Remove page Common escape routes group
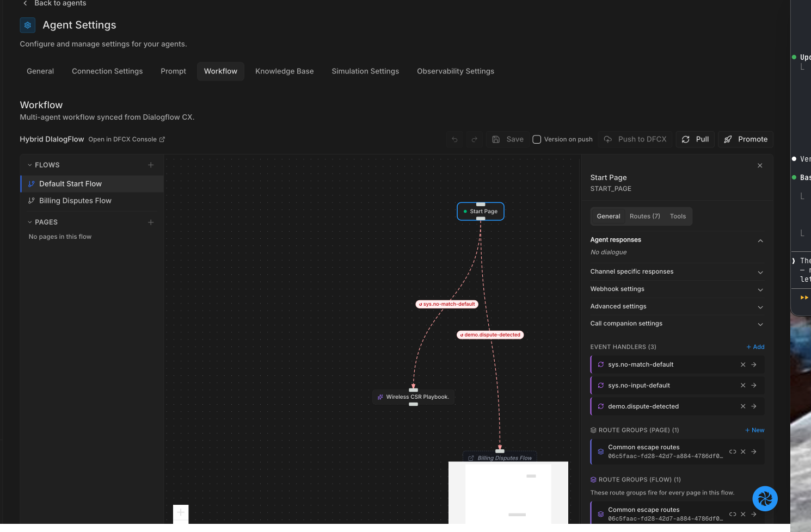811x532 pixels. point(743,451)
